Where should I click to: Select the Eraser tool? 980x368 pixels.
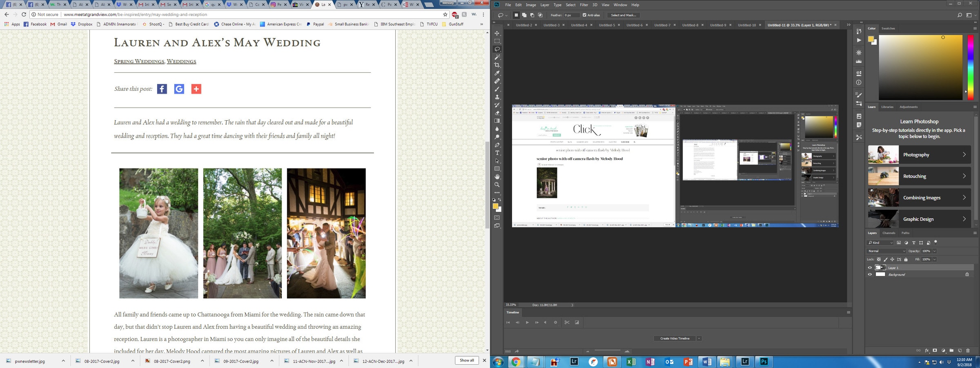pos(497,113)
